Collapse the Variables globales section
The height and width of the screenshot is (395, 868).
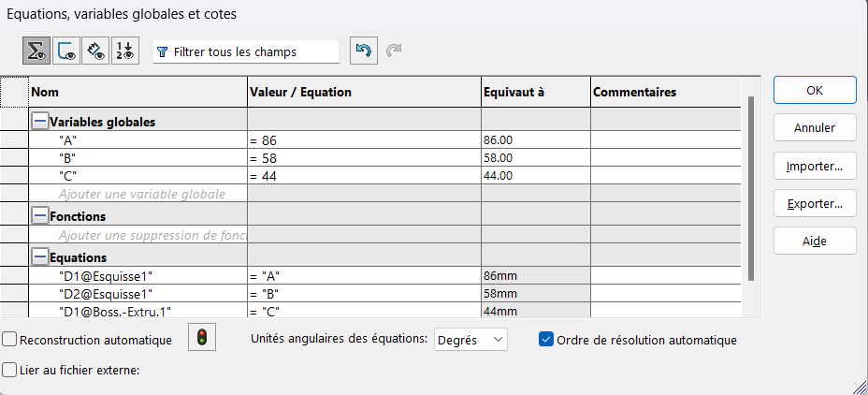coord(39,122)
